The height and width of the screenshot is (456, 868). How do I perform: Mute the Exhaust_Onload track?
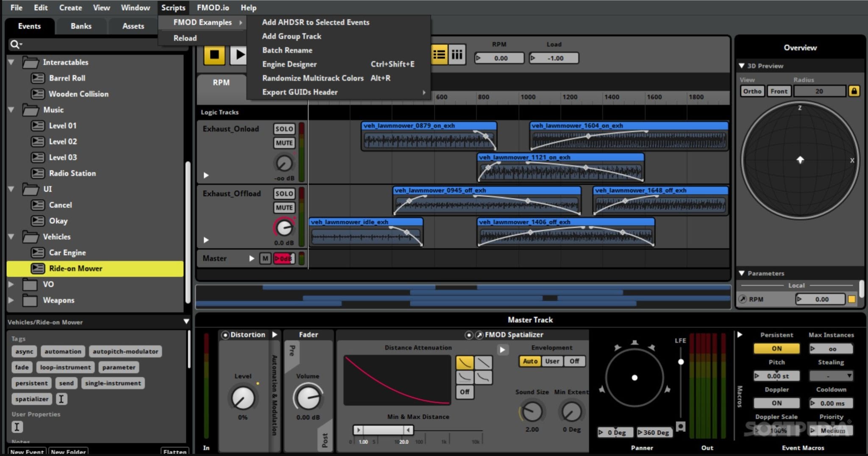point(284,143)
